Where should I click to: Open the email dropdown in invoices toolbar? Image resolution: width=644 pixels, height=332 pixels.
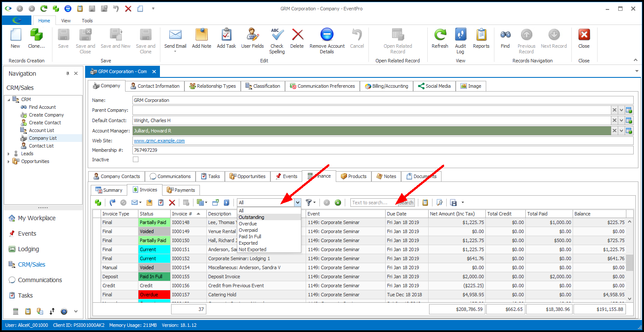141,203
